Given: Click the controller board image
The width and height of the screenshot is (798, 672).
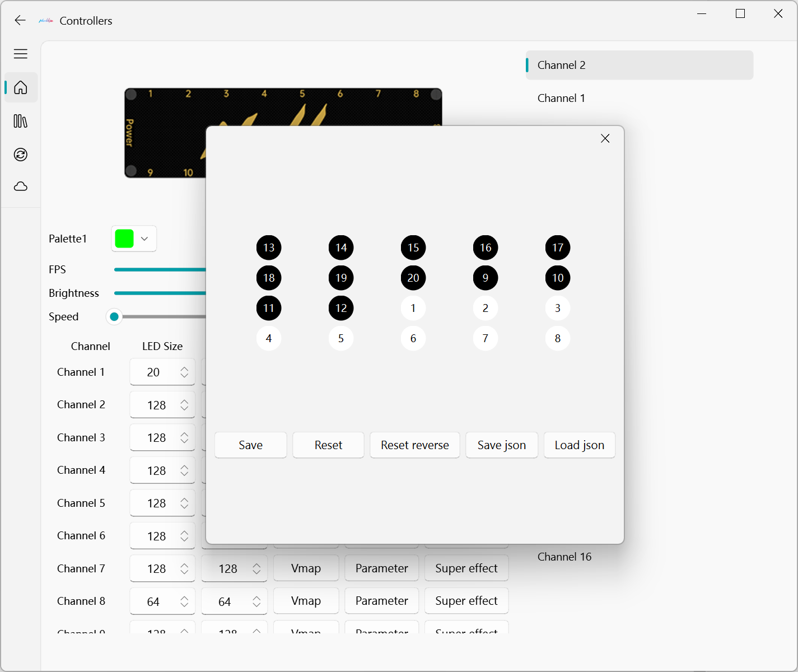Looking at the screenshot, I should pyautogui.click(x=165, y=133).
